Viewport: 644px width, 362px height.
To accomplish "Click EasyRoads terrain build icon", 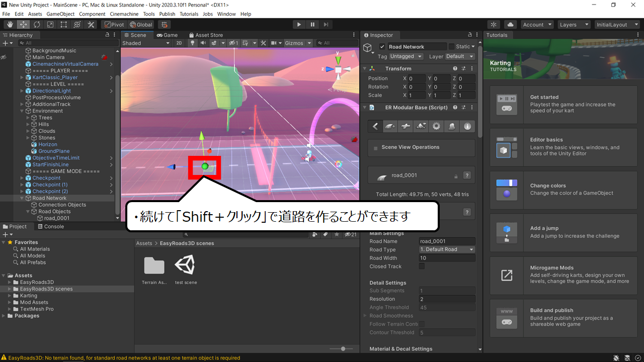I will 421,127.
